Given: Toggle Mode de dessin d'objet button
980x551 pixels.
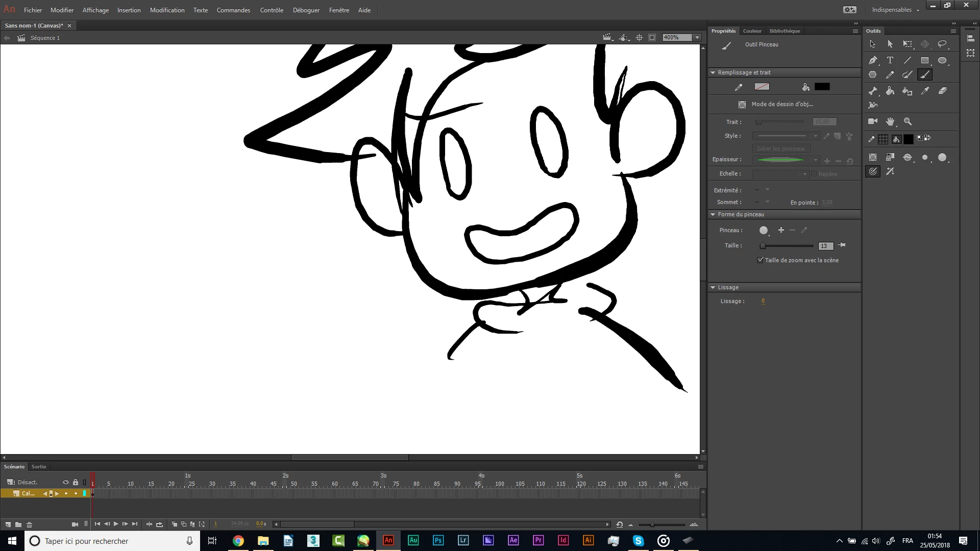Looking at the screenshot, I should click(742, 105).
